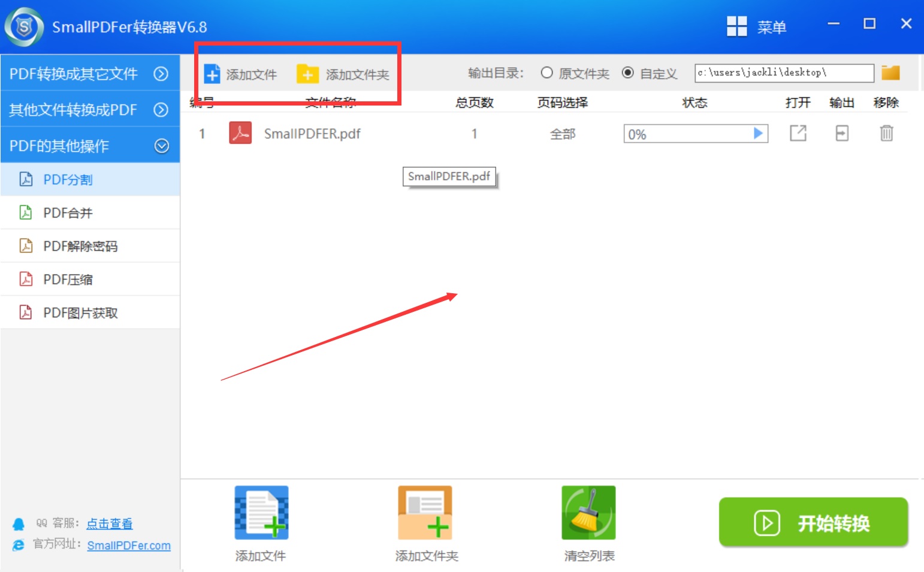Viewport: 924px width, 572px height.
Task: Select PDF图片获取 in the sidebar
Action: [90, 312]
